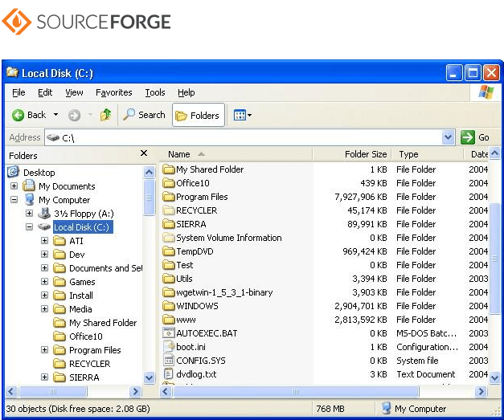
Task: Click wgetwin-1_5_3_1-binary folder icon
Action: point(169,292)
